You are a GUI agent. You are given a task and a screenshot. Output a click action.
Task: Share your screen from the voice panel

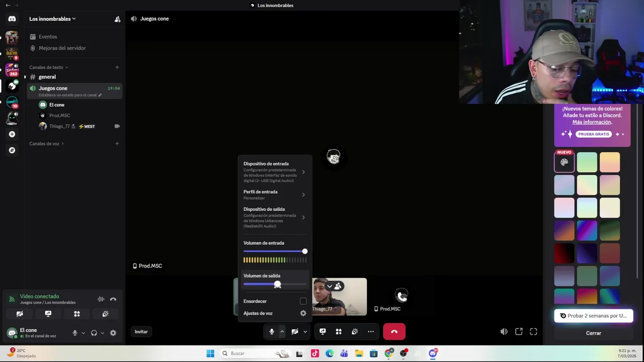48,314
